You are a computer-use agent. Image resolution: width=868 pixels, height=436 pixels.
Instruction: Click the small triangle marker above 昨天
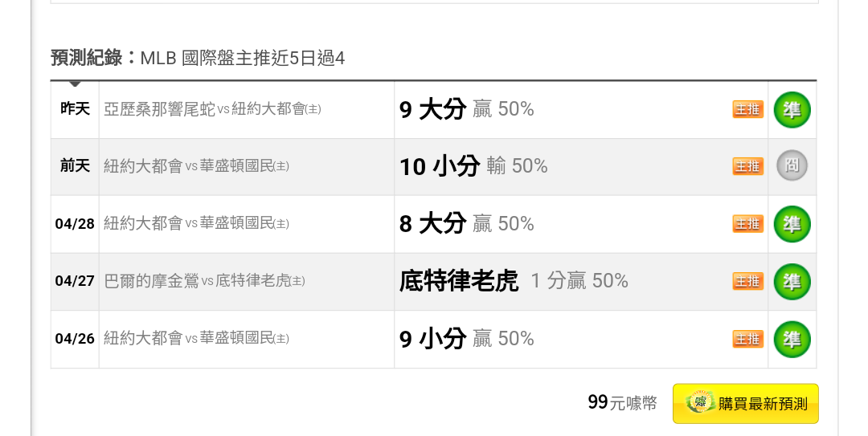pos(75,84)
